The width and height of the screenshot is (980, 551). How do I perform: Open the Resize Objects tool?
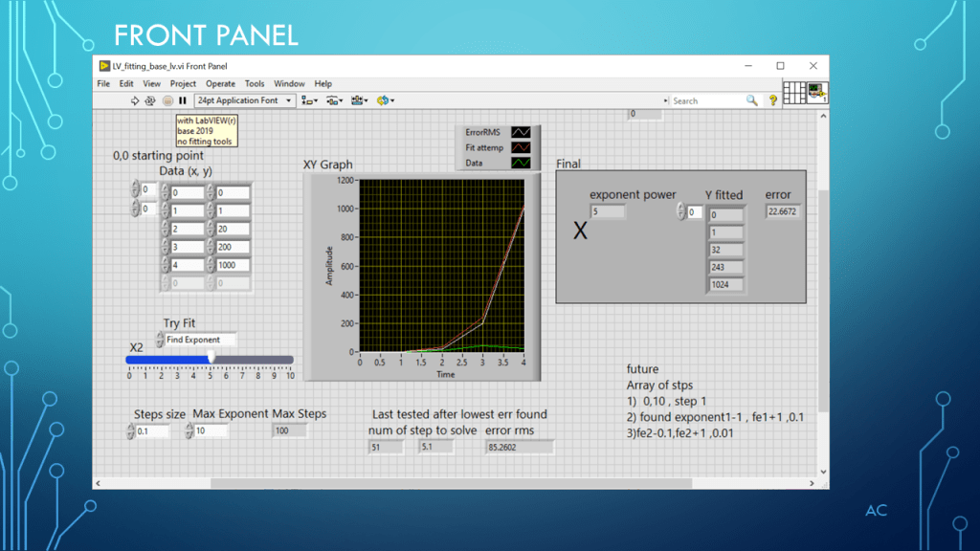(359, 100)
